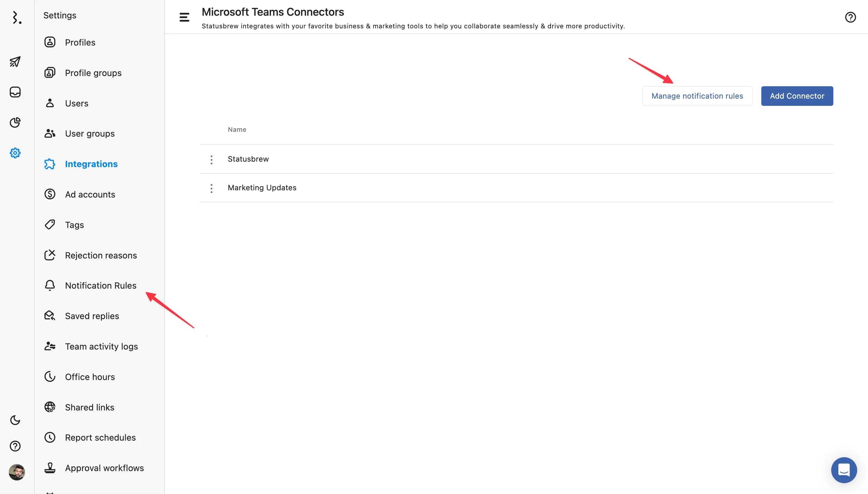The image size is (868, 494).
Task: Open options menu for Marketing Updates connector
Action: point(212,188)
